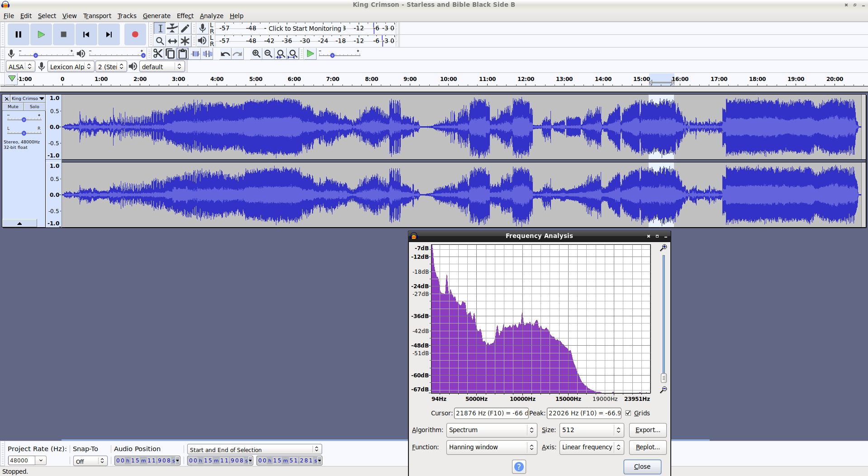Screen dimensions: 868x476
Task: Click the recording meter microphone icon
Action: (x=203, y=28)
